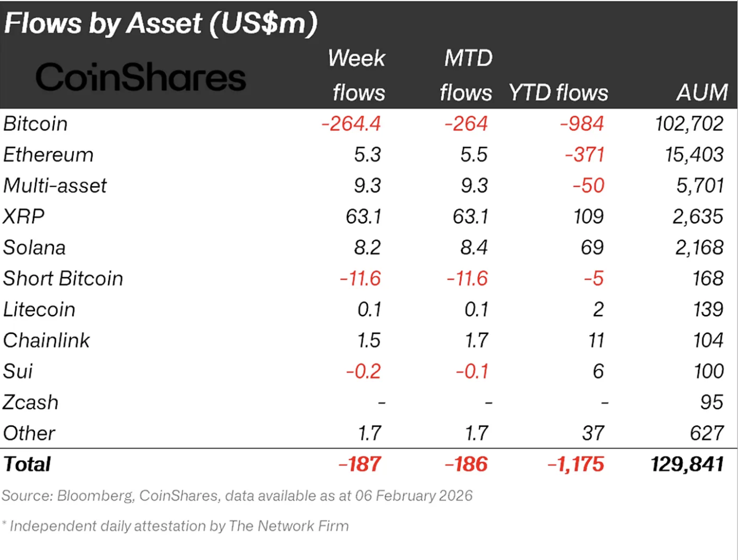This screenshot has width=741, height=560.
Task: Click the Bloomberg, CoinShares source note
Action: click(x=237, y=496)
